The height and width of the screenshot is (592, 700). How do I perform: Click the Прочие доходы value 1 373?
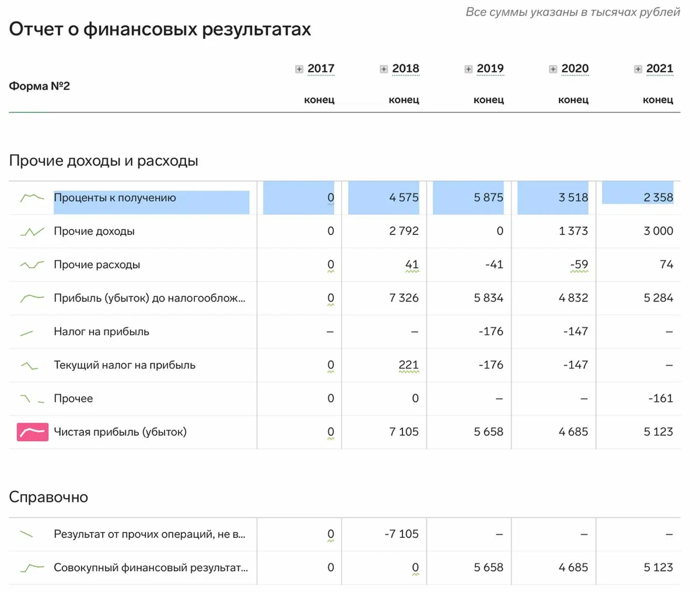pyautogui.click(x=573, y=232)
